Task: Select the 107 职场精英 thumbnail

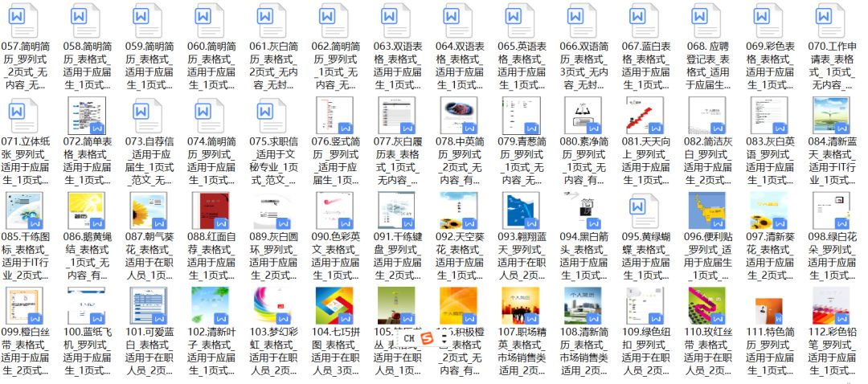Action: click(521, 305)
